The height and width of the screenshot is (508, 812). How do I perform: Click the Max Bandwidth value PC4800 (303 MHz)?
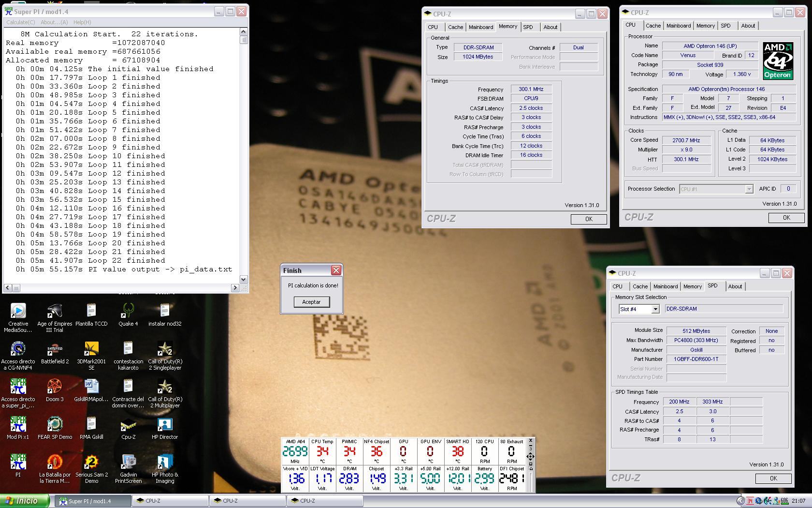(696, 340)
